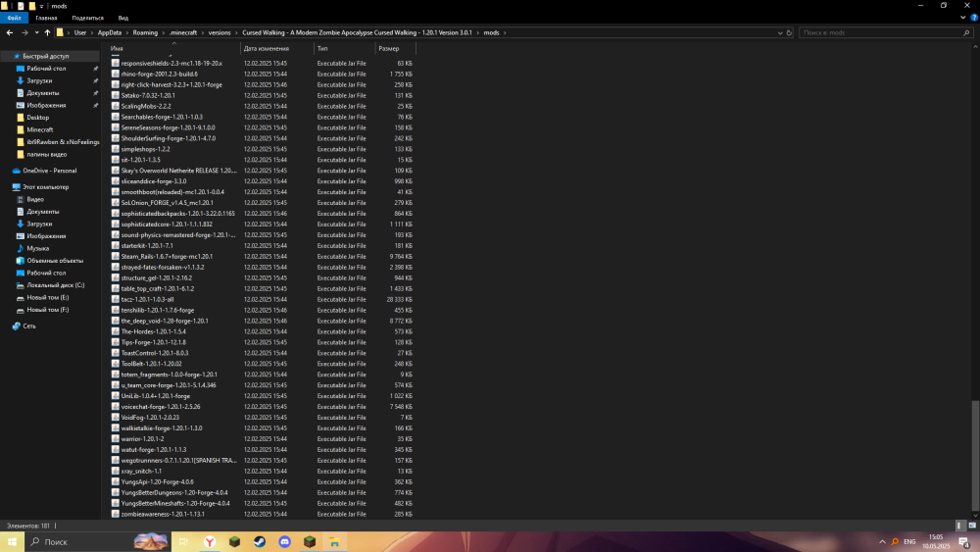980x552 pixels.
Task: Open the Windows Start menu
Action: point(12,542)
